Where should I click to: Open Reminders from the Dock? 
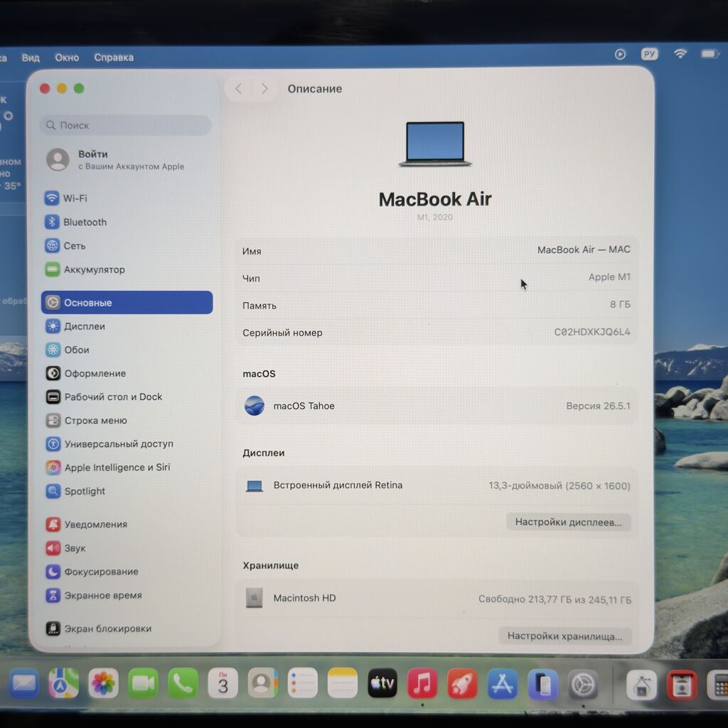(303, 683)
